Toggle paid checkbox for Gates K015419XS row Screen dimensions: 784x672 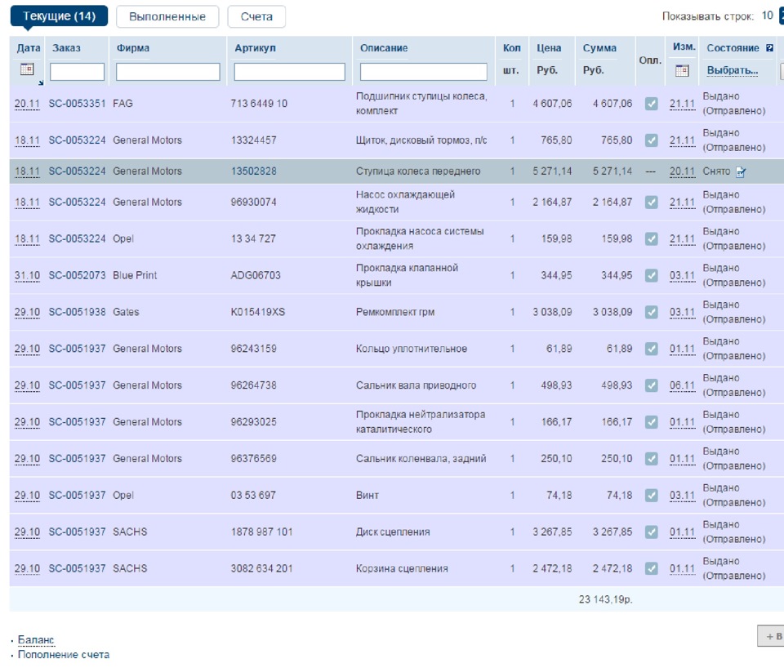651,312
